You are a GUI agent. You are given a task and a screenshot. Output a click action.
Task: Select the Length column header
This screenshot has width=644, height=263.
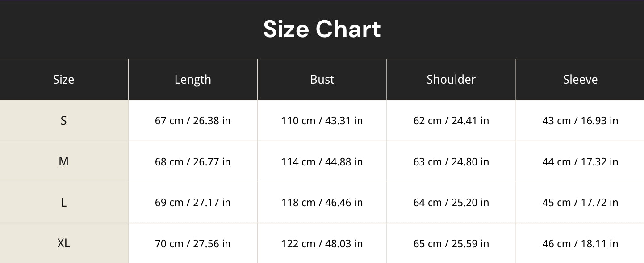[193, 80]
